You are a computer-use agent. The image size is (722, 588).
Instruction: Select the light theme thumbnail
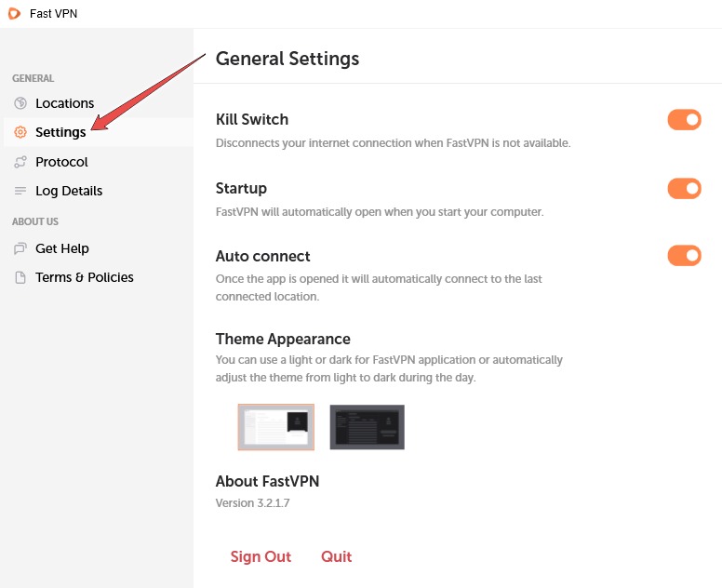tap(276, 427)
